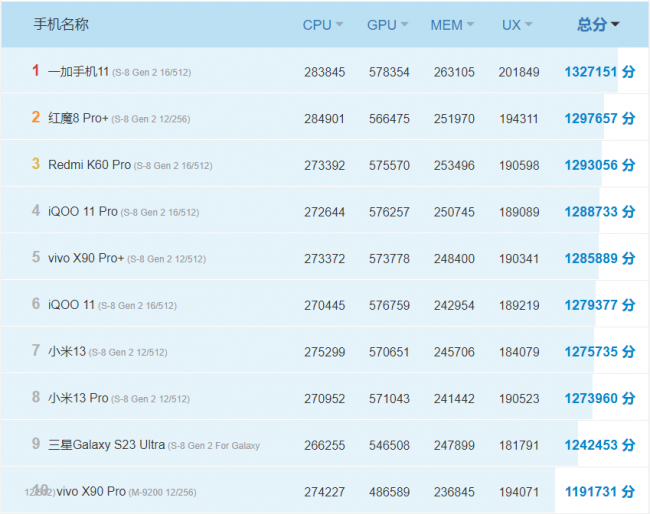Click MEM score 242954
The height and width of the screenshot is (514, 650).
coord(454,305)
